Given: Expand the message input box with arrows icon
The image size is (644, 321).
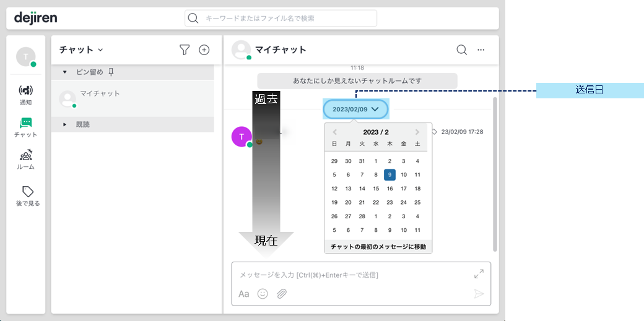Looking at the screenshot, I should [x=479, y=274].
